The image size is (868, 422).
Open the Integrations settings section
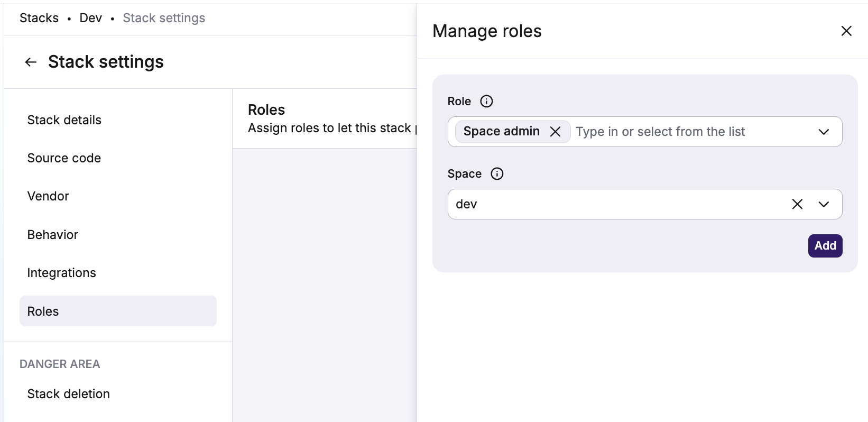(x=61, y=273)
